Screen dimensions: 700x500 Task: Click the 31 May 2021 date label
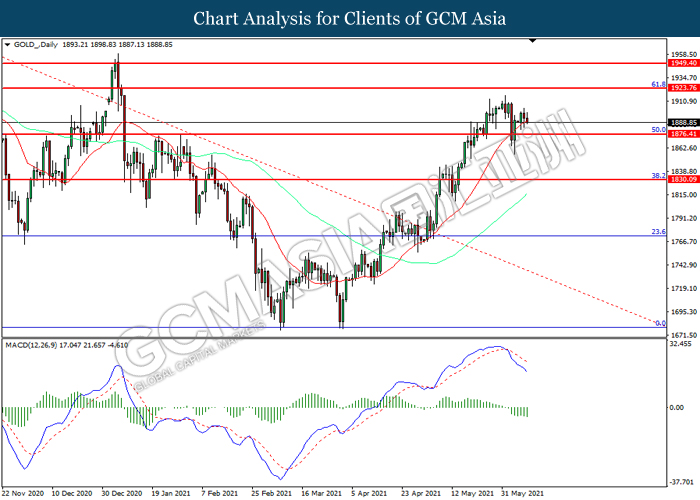(522, 493)
